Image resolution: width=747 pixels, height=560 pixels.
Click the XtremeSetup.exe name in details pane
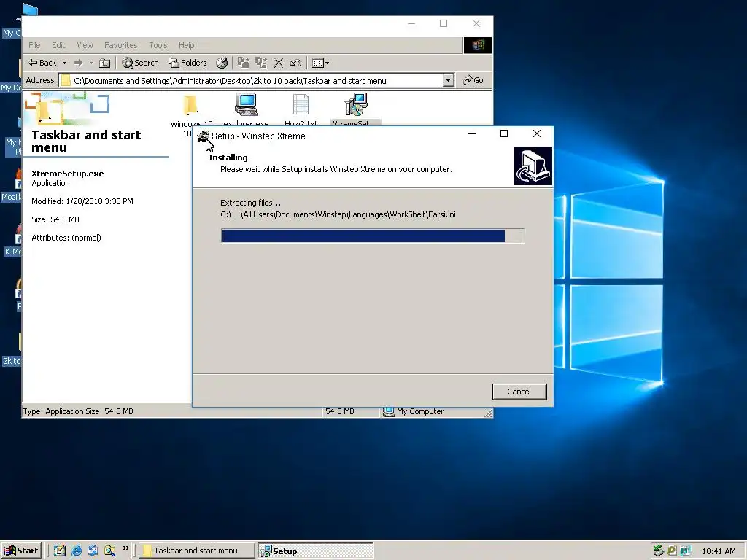(x=68, y=174)
